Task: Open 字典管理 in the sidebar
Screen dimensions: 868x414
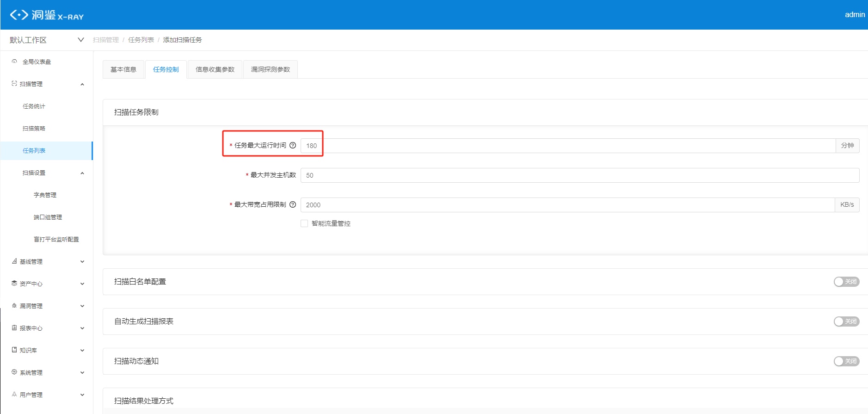Action: click(45, 195)
